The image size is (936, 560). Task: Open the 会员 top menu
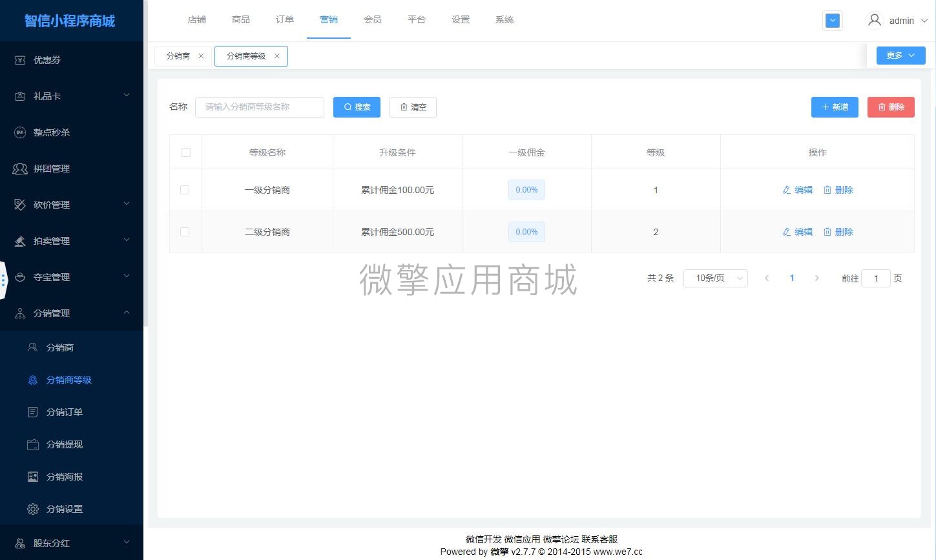tap(373, 20)
